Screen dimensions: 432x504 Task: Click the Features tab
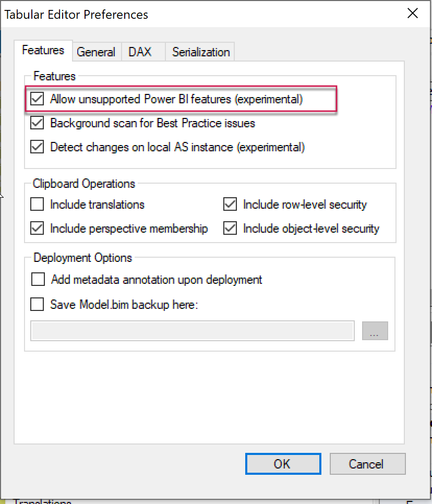pos(43,51)
